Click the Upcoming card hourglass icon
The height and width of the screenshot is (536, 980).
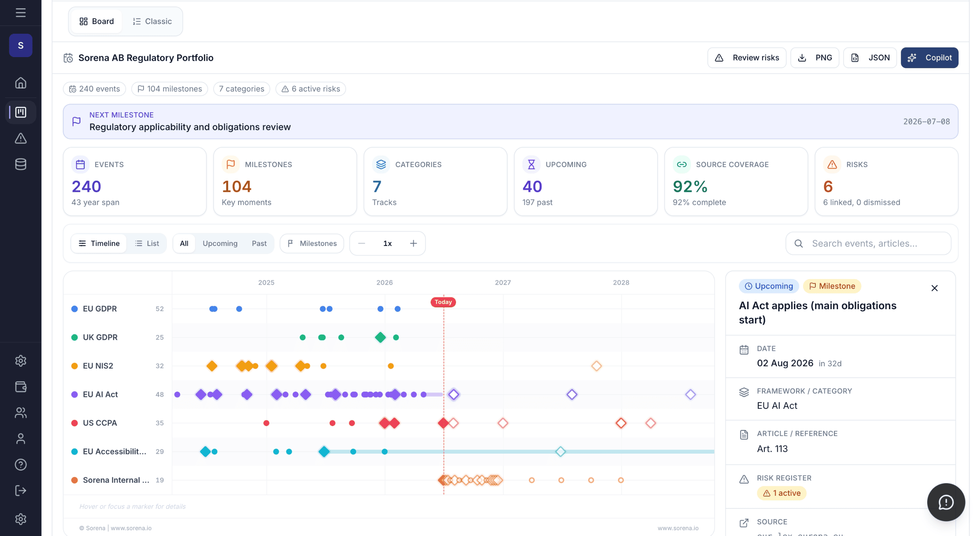click(531, 164)
